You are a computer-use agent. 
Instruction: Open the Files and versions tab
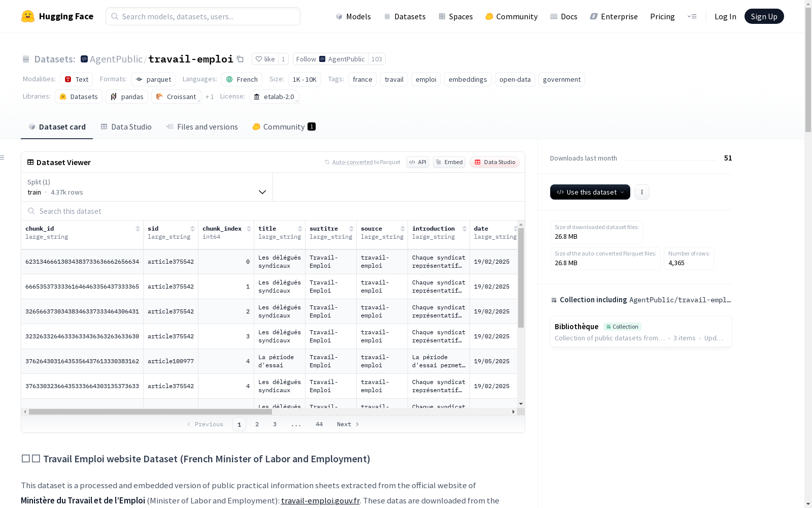tap(202, 127)
